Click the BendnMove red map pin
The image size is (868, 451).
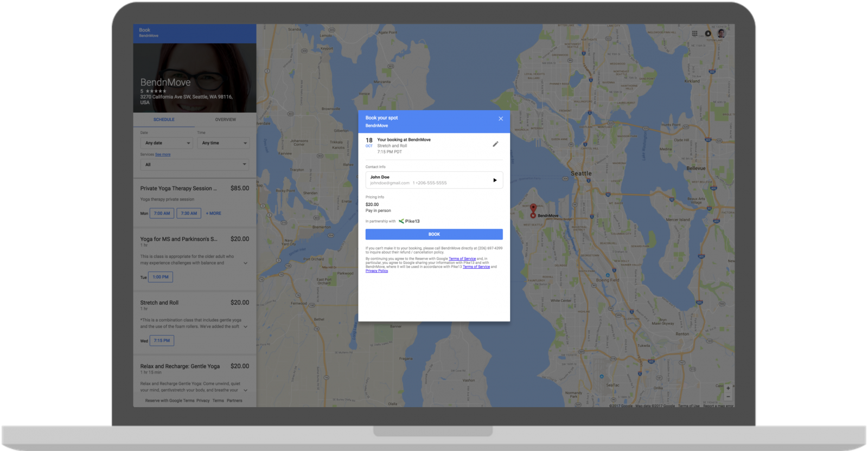[x=533, y=210]
